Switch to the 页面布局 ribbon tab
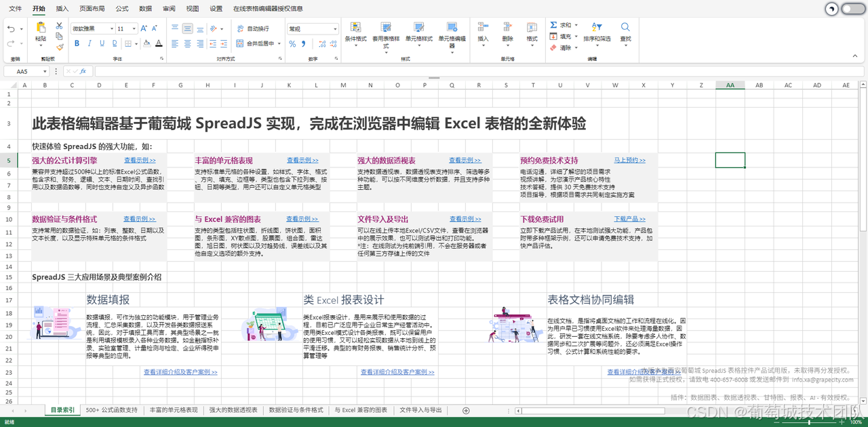 pyautogui.click(x=92, y=9)
